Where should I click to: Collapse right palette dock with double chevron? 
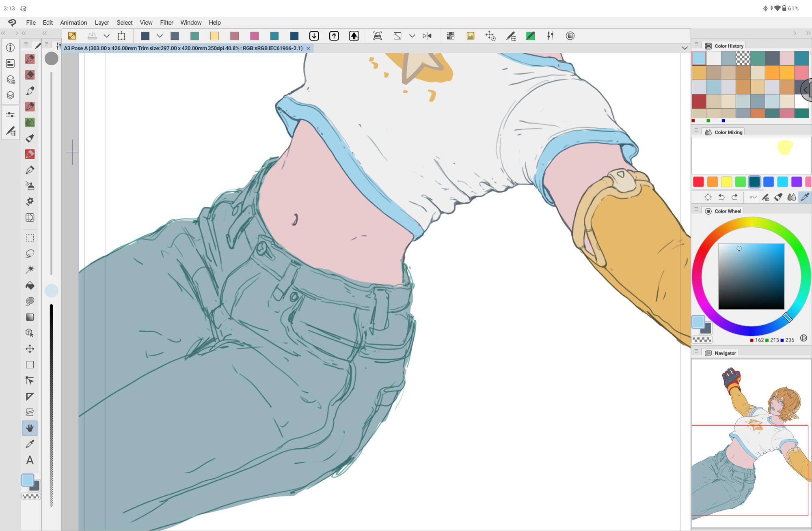(808, 33)
